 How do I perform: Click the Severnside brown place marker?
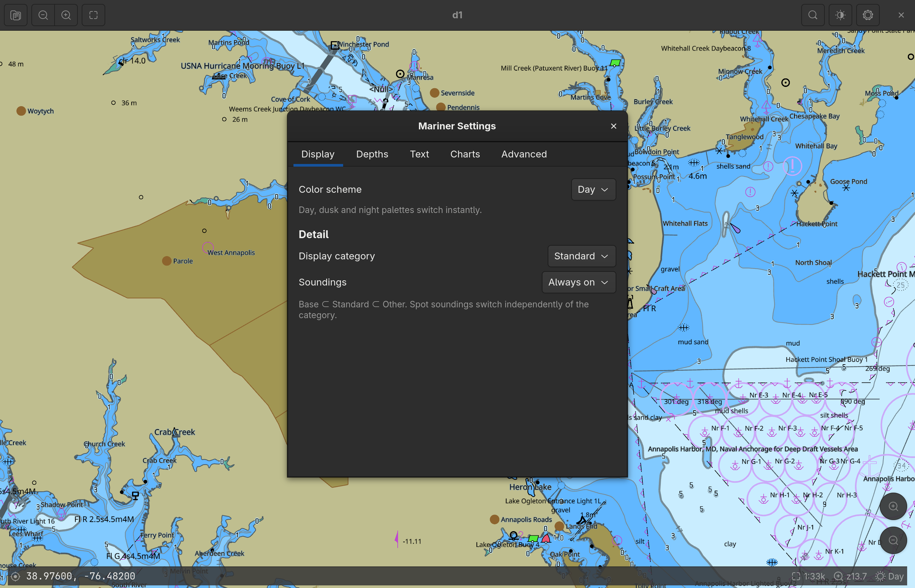(434, 93)
